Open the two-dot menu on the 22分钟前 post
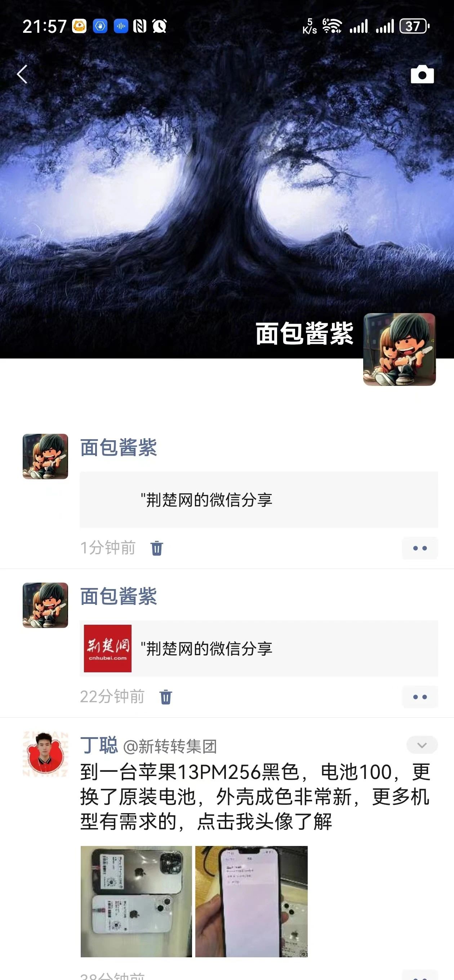Image resolution: width=454 pixels, height=980 pixels. (x=420, y=697)
